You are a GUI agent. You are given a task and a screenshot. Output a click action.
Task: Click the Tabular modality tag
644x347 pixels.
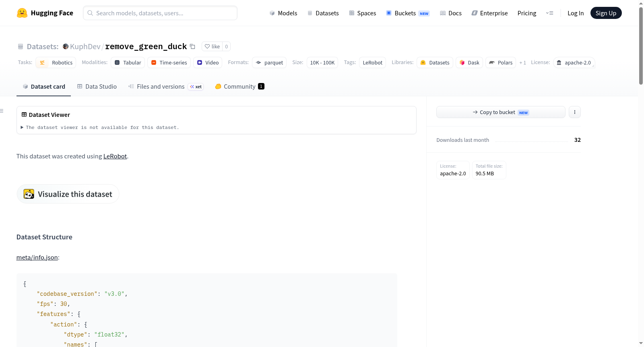(128, 62)
